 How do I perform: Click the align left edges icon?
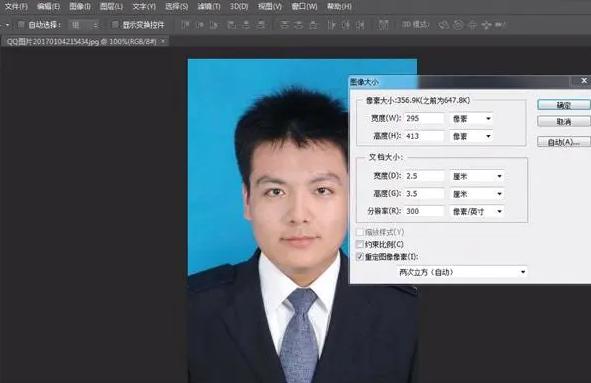231,25
